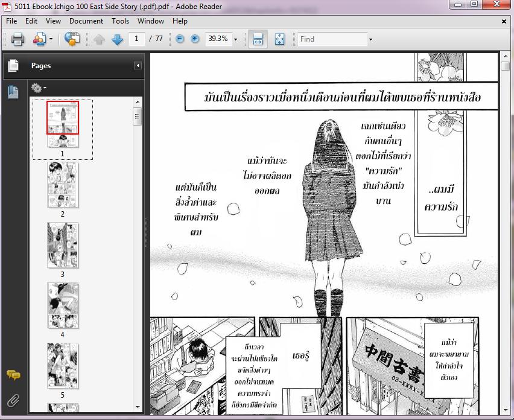Maximize the Adobe Reader window
The image size is (514, 420).
tap(474, 5)
